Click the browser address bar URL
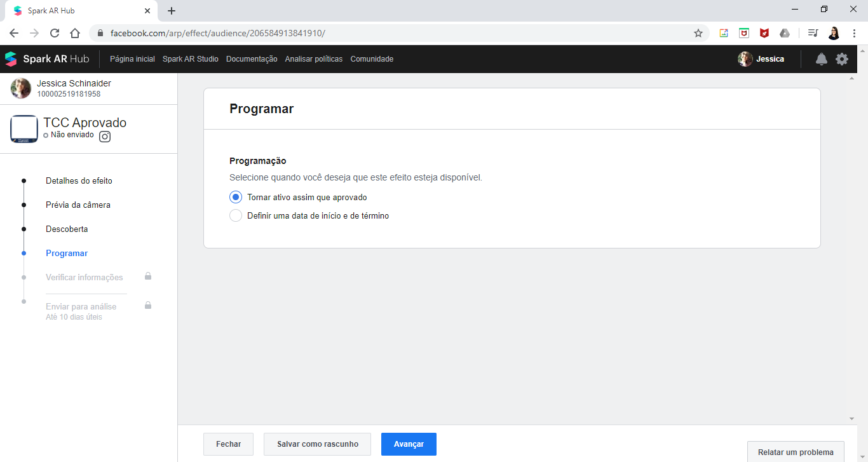Viewport: 868px width, 462px height. (x=217, y=33)
